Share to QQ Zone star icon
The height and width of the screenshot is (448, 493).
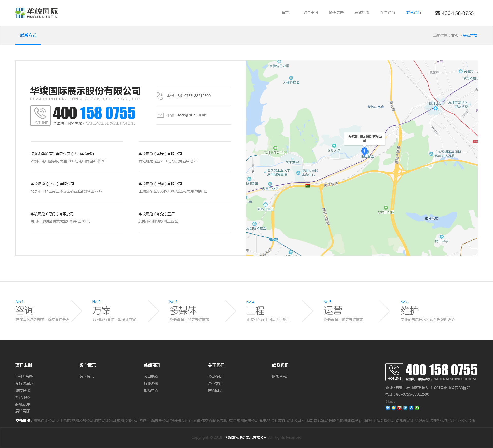point(394,408)
